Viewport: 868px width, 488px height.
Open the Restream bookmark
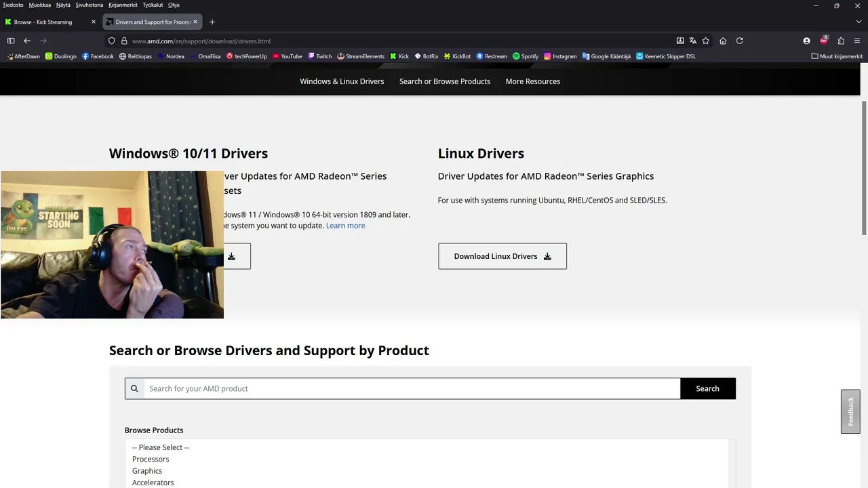(x=492, y=56)
